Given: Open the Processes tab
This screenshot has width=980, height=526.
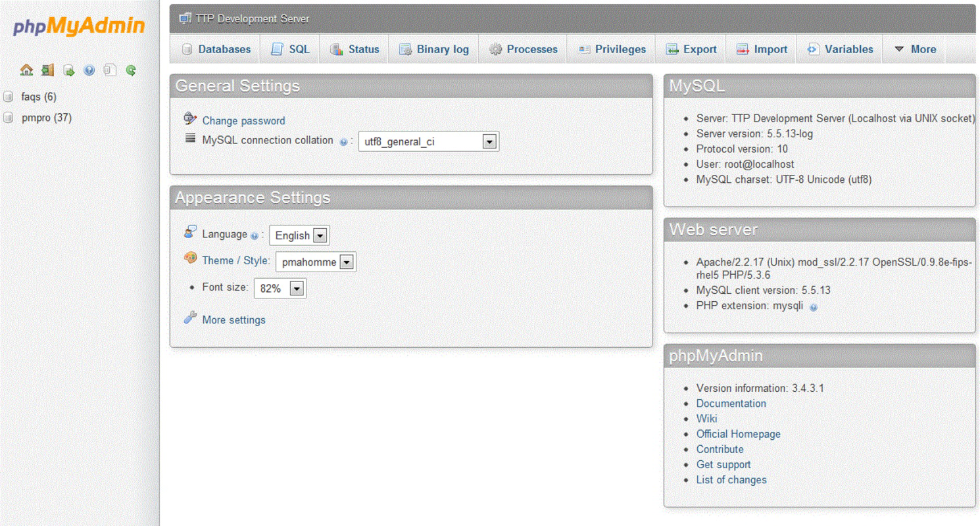Looking at the screenshot, I should point(523,49).
